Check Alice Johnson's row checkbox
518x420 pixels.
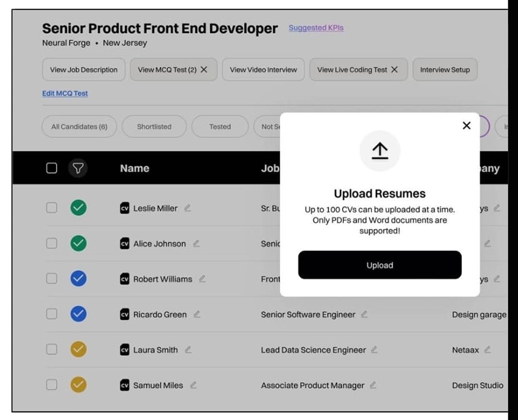[x=51, y=244]
